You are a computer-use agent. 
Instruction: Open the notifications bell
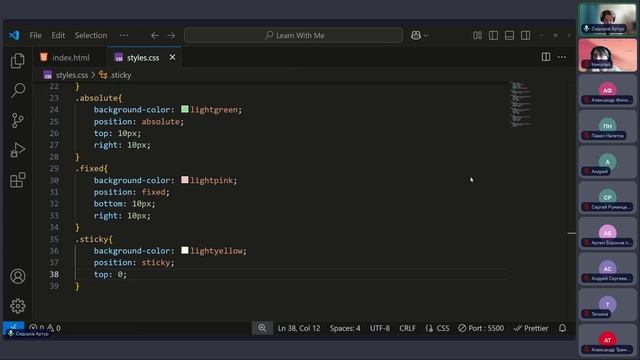click(562, 328)
